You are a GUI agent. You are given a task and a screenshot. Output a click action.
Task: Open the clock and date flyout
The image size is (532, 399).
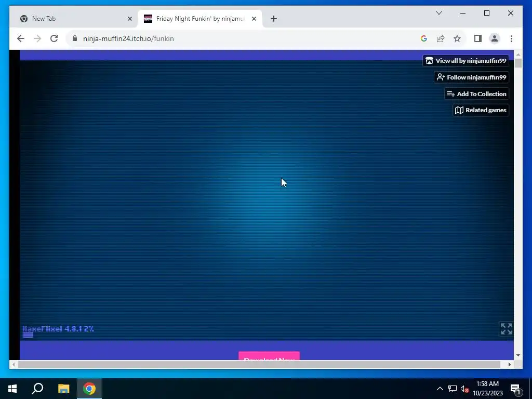pyautogui.click(x=487, y=389)
